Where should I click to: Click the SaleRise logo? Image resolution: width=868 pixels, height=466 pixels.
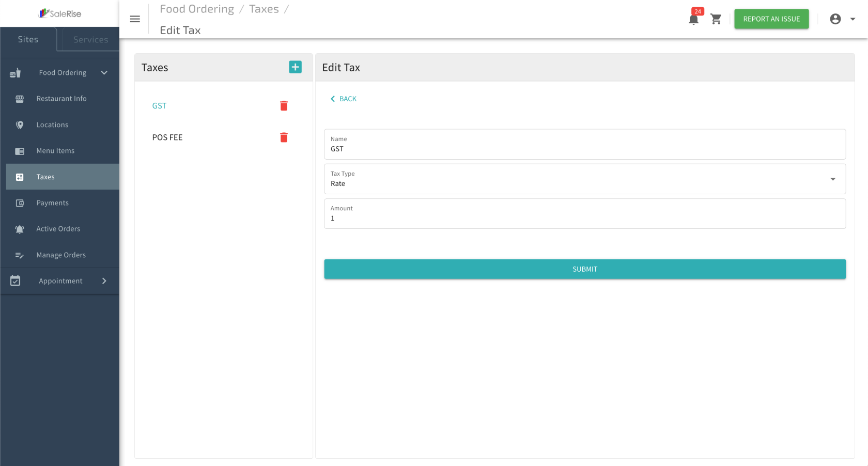[x=60, y=13]
